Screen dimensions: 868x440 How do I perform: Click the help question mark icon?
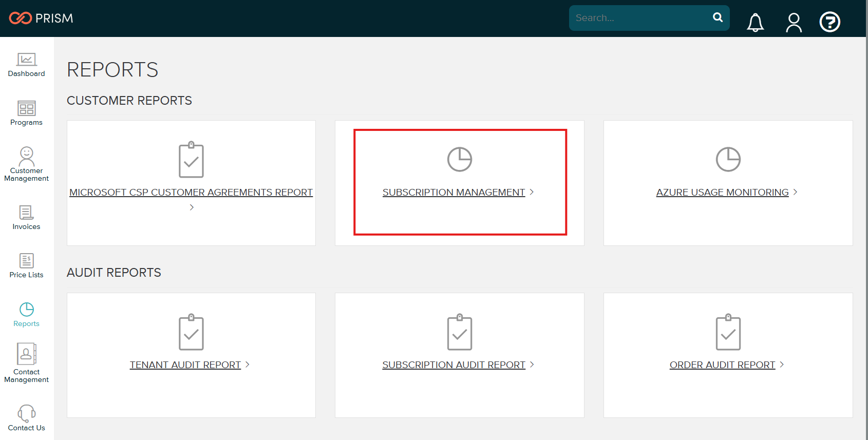click(829, 22)
